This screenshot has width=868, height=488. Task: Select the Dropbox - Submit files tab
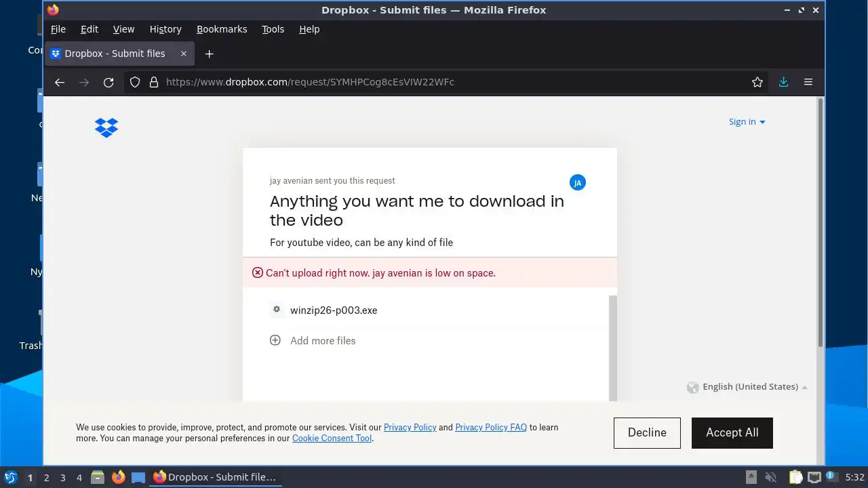click(119, 54)
